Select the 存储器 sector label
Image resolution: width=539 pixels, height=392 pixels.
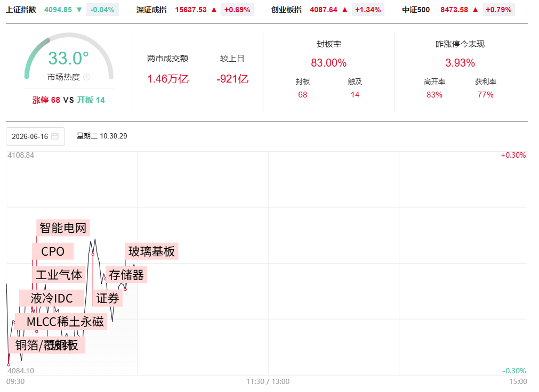tap(126, 275)
